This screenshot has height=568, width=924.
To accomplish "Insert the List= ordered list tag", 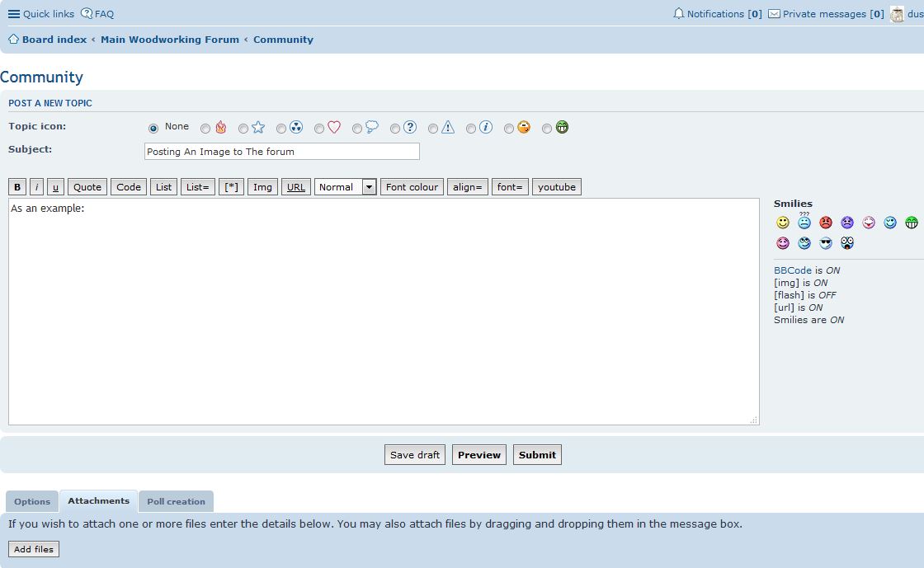I will click(x=198, y=187).
